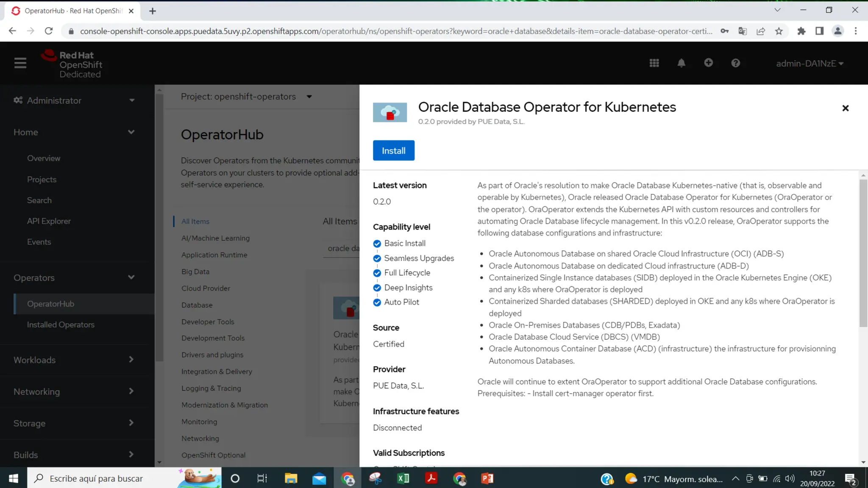Click the details panel vertical scrollbar
The image size is (868, 488).
point(863,253)
